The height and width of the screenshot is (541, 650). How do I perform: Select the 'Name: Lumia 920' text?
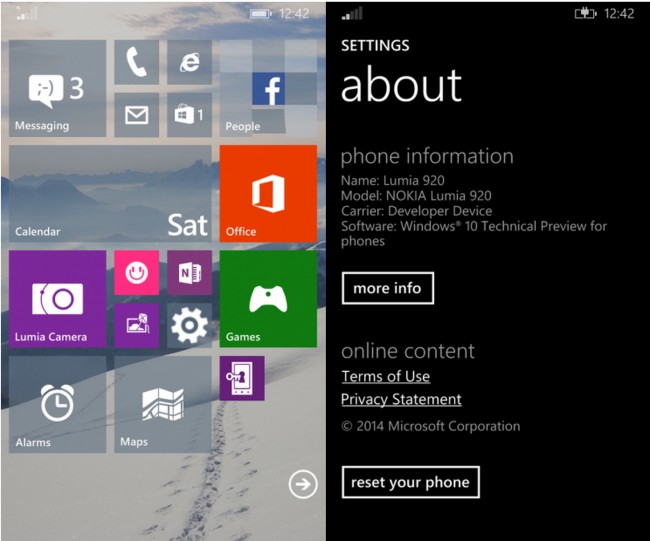(393, 180)
